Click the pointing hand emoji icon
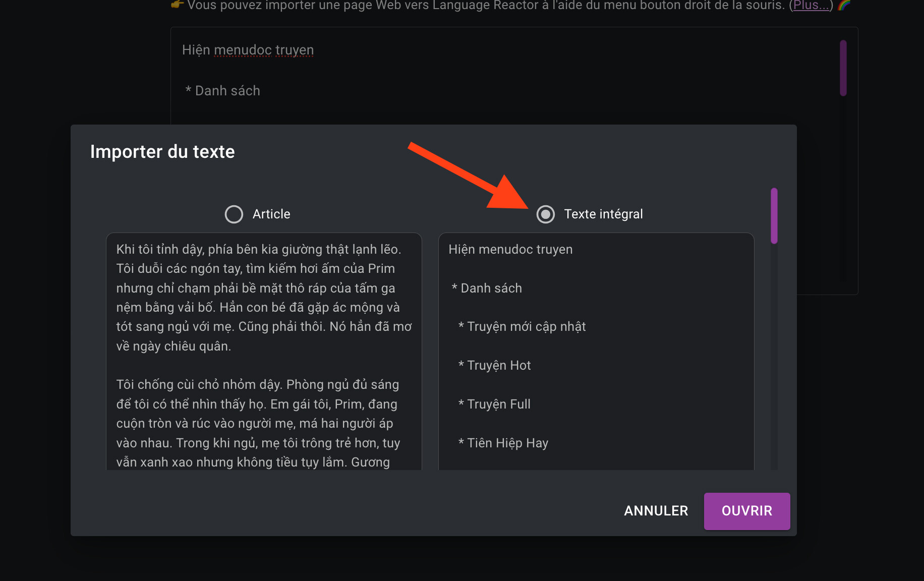 click(x=178, y=5)
